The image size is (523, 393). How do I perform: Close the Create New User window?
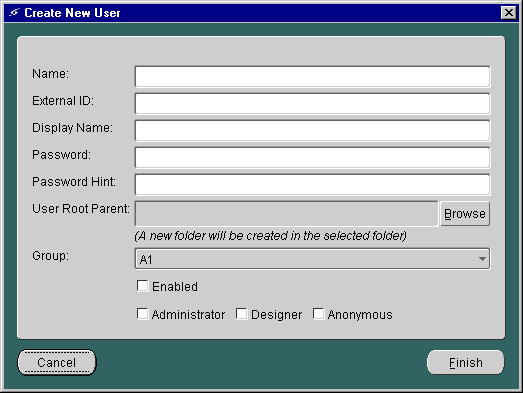click(x=509, y=13)
